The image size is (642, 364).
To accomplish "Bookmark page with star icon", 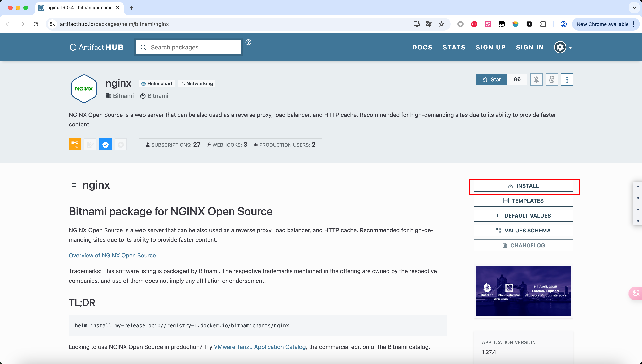I will point(441,24).
